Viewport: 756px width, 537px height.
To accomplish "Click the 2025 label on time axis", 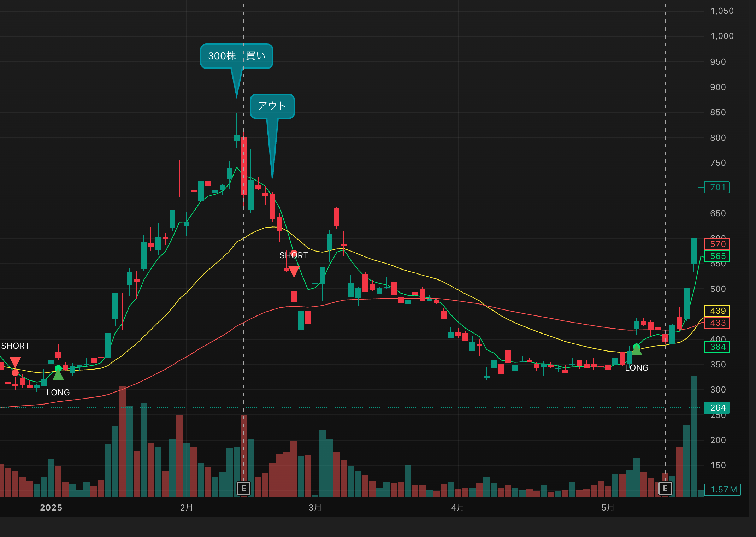I will click(51, 508).
